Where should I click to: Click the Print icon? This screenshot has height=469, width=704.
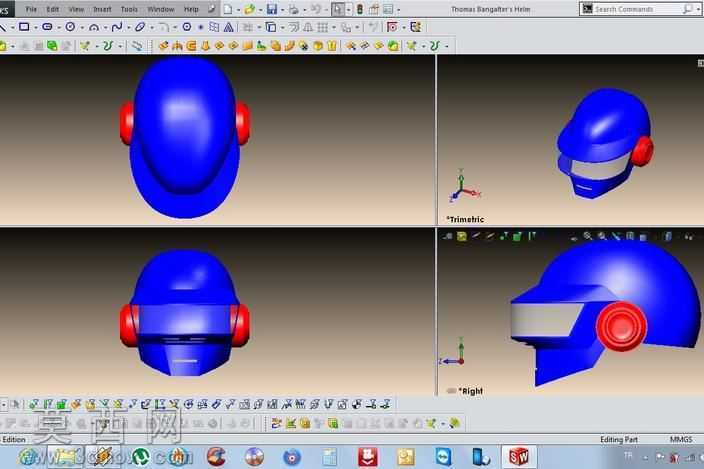(x=294, y=9)
